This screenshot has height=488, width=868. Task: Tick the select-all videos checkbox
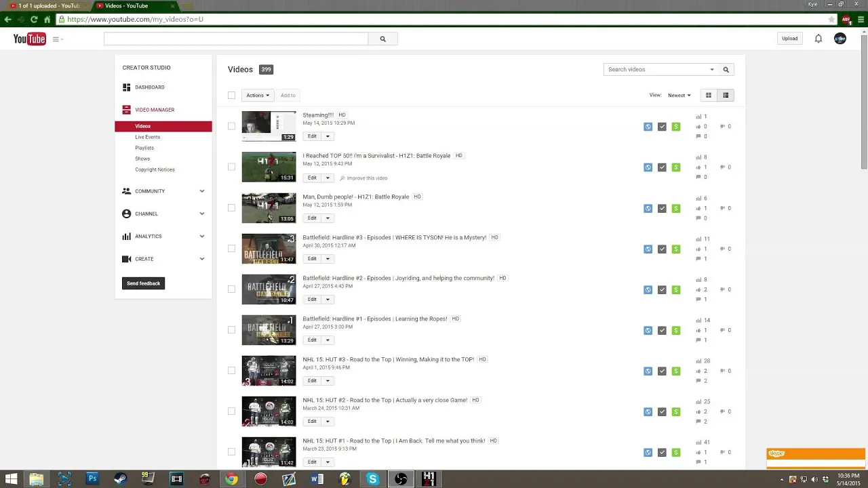click(x=231, y=96)
